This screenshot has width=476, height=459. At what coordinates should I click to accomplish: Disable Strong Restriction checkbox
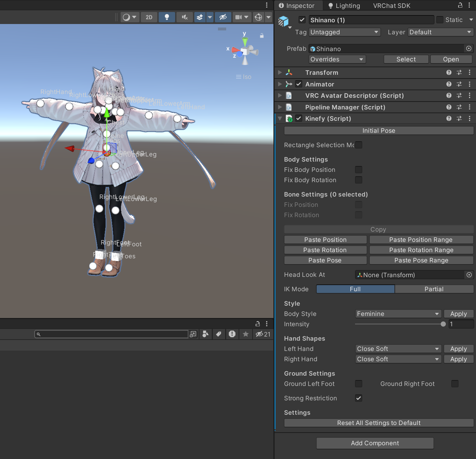click(x=359, y=398)
